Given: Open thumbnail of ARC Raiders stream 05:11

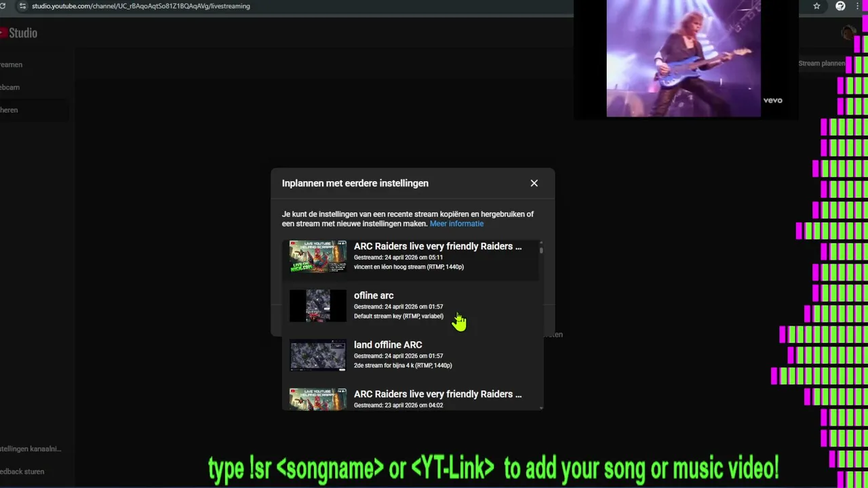Looking at the screenshot, I should coord(318,256).
